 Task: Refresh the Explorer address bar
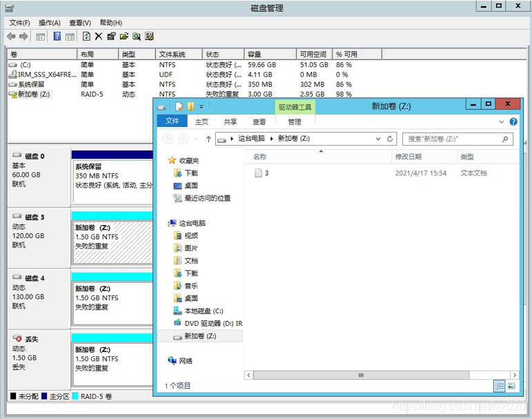[x=390, y=139]
